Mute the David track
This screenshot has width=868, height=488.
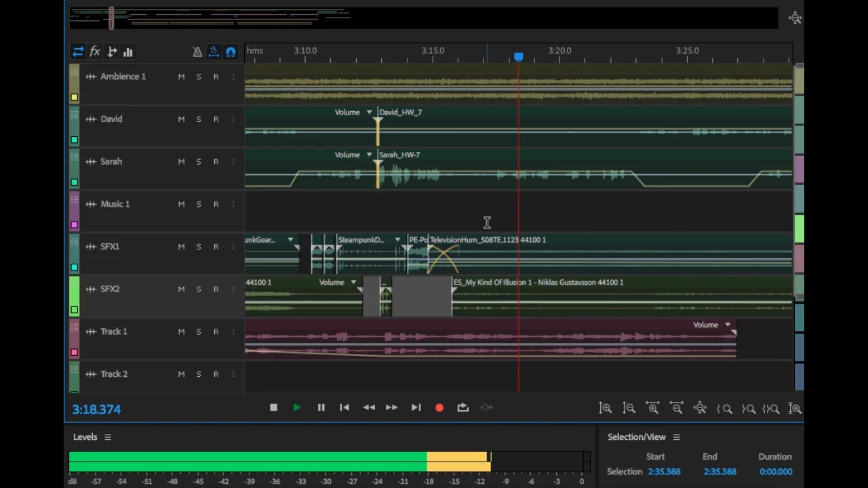click(181, 119)
